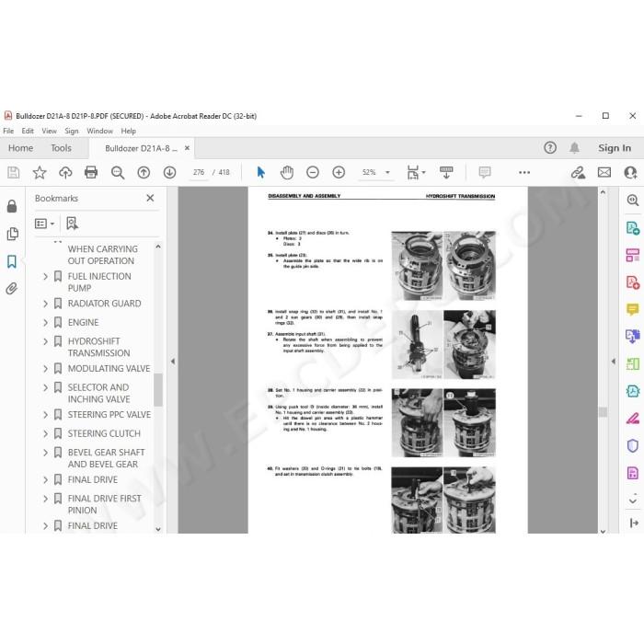
Task: Expand HYDROSHIFT TRANSMISSION bookmark
Action: pos(46,341)
